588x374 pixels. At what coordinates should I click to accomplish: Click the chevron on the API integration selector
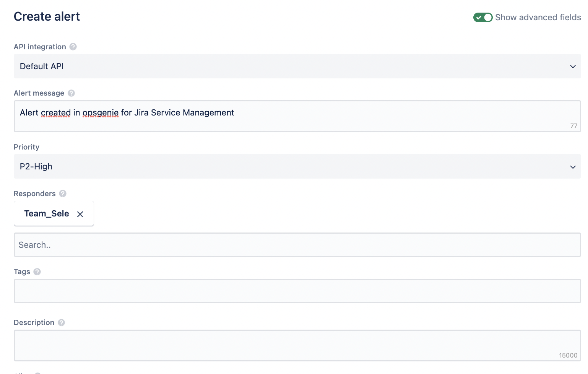tap(572, 66)
